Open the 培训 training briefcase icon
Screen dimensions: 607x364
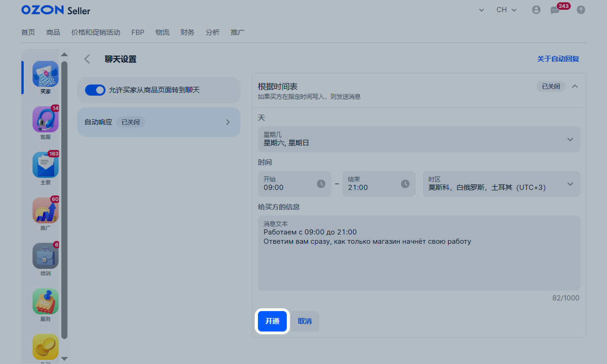click(46, 256)
